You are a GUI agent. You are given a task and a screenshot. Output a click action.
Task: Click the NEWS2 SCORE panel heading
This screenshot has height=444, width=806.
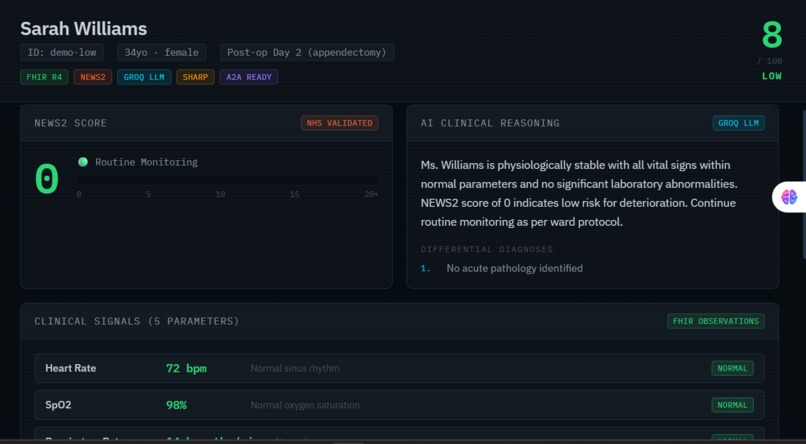coord(70,123)
